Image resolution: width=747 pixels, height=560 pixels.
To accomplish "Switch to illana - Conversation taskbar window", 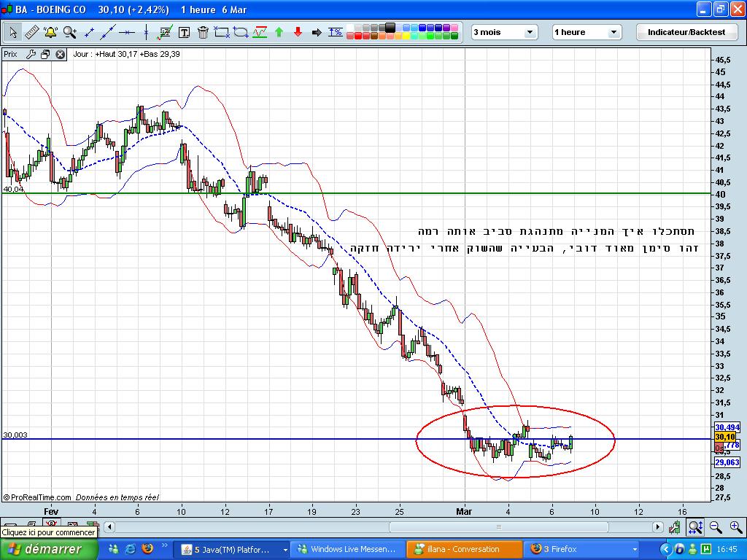I will (x=465, y=550).
